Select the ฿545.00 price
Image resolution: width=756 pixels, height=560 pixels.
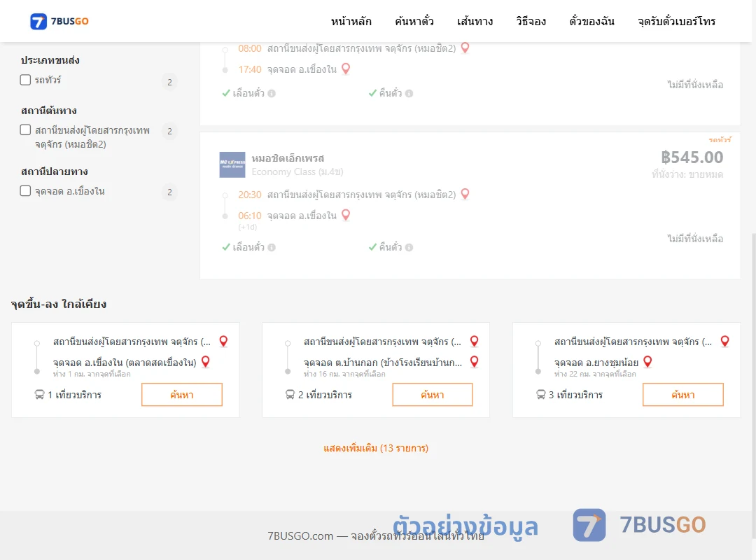(x=692, y=157)
